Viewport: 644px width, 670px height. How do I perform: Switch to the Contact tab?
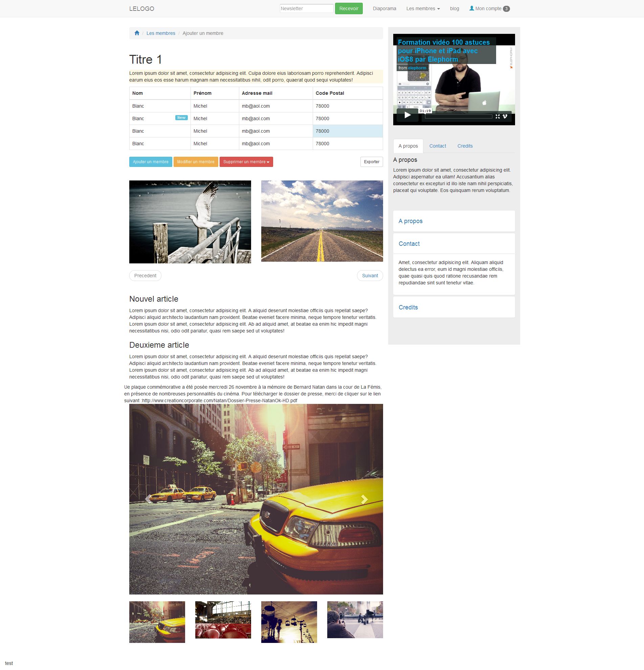(x=437, y=146)
